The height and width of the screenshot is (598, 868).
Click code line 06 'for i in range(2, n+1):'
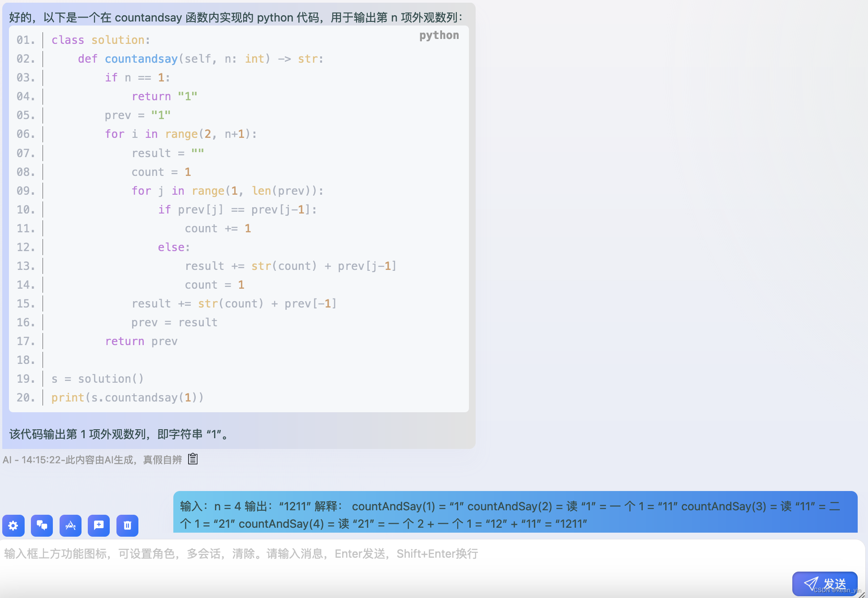tap(181, 134)
